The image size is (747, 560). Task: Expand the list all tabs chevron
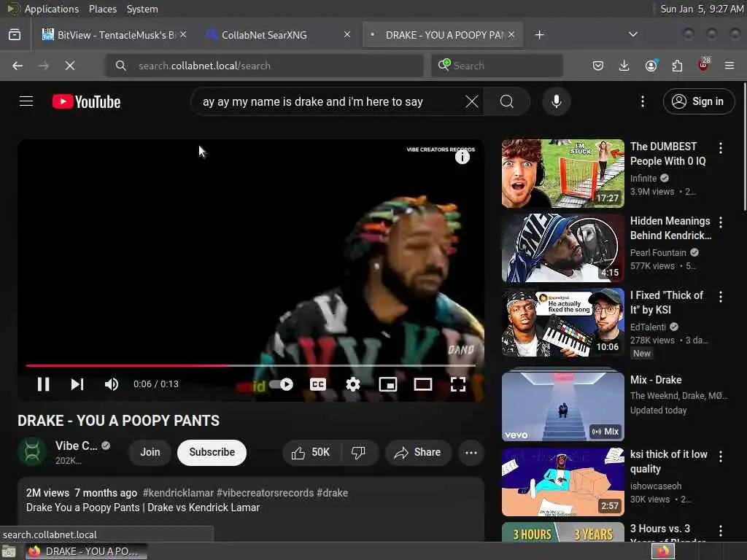coord(633,34)
